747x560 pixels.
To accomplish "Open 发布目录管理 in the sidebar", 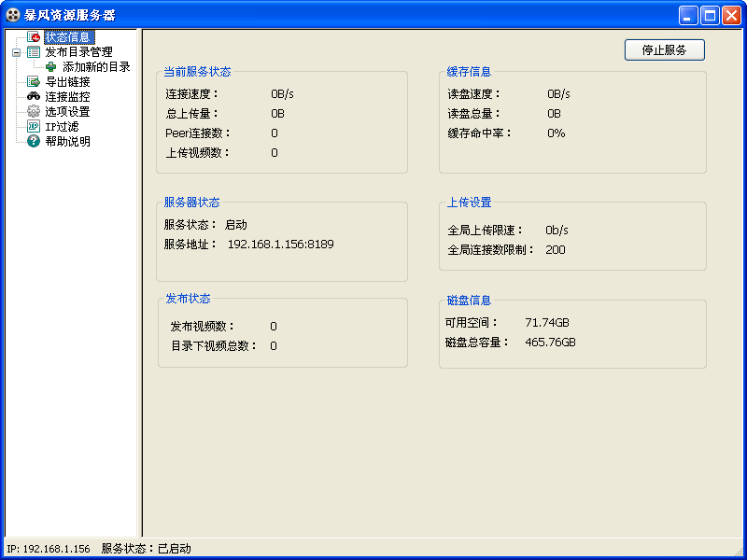I will [x=78, y=52].
